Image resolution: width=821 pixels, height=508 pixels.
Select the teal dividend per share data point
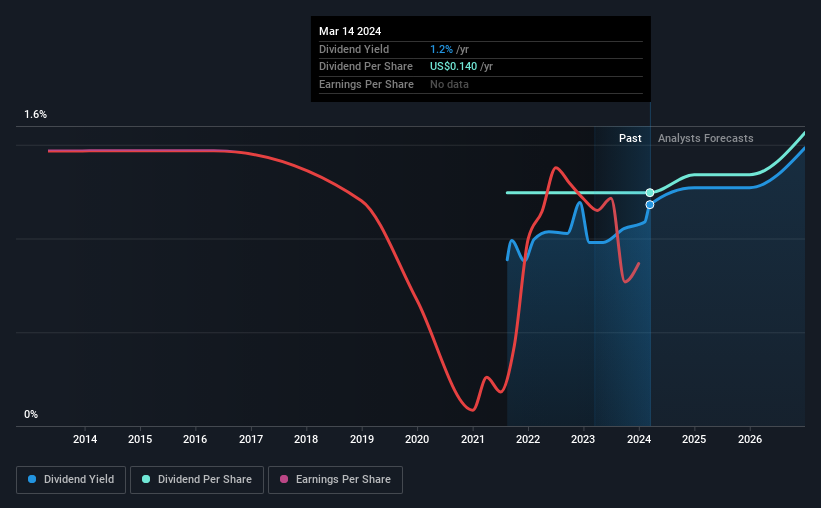650,193
